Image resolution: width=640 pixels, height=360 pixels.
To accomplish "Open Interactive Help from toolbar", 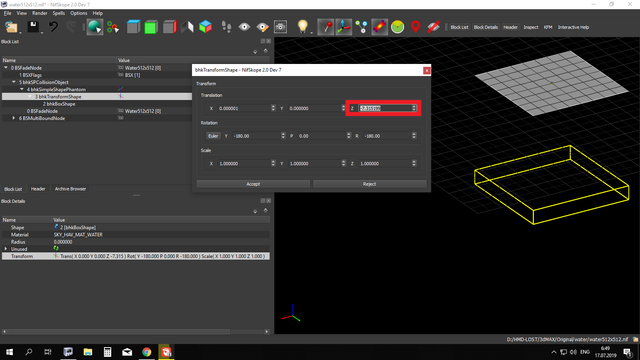I will pyautogui.click(x=573, y=27).
